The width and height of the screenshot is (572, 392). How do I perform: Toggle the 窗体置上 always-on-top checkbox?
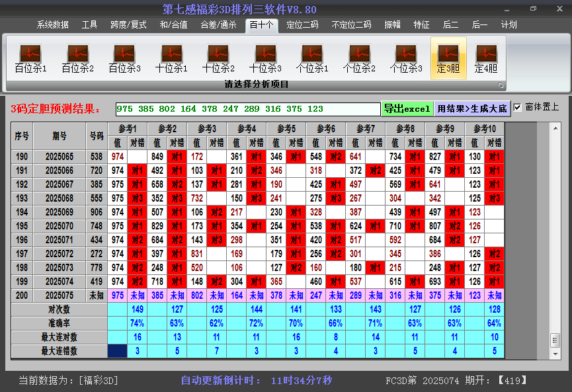[x=517, y=107]
